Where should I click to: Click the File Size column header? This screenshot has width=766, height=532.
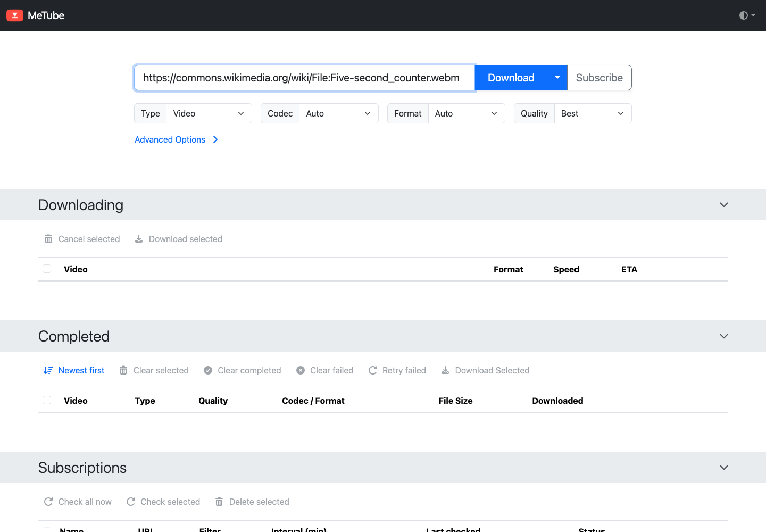click(x=456, y=401)
